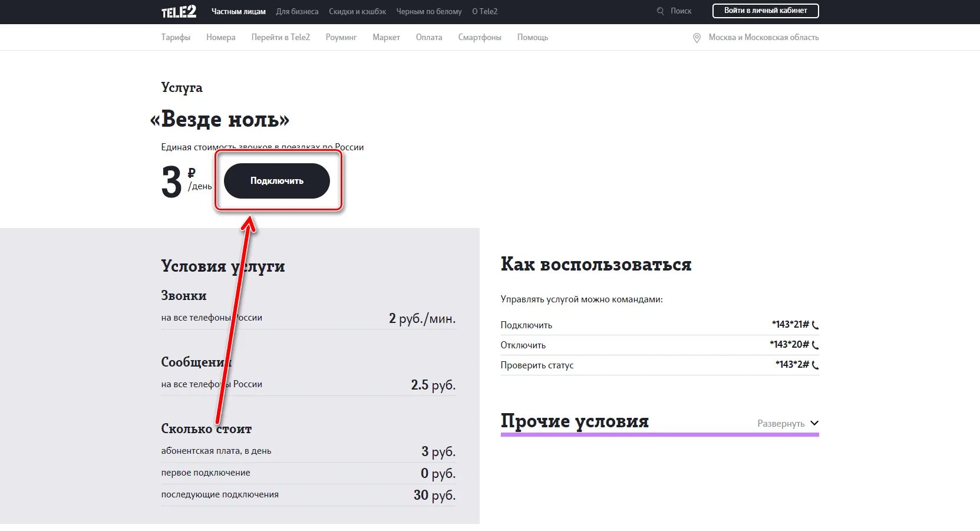The width and height of the screenshot is (980, 531).
Task: Click phone icon next to *143*20#
Action: point(815,345)
